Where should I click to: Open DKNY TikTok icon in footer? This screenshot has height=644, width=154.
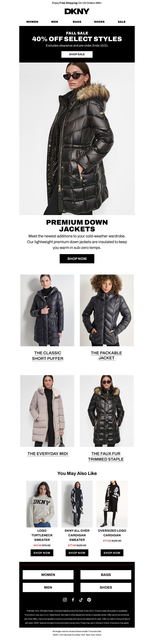tap(81, 600)
